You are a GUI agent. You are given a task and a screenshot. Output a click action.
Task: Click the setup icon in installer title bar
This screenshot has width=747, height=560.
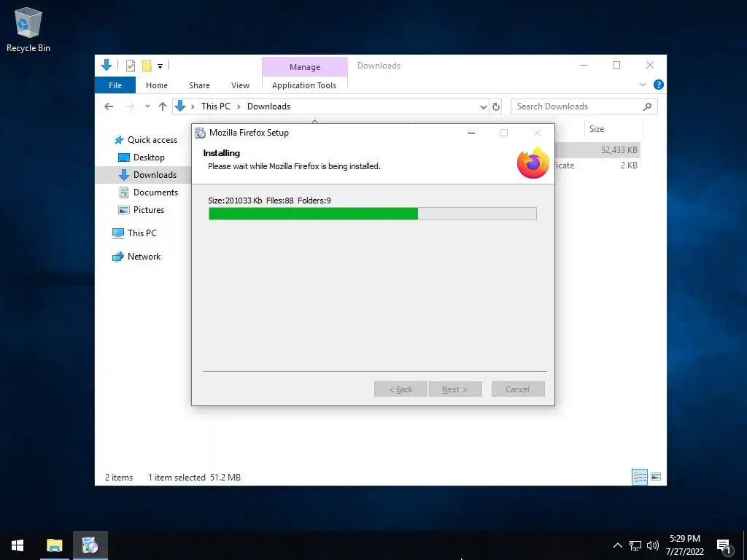[x=201, y=133]
